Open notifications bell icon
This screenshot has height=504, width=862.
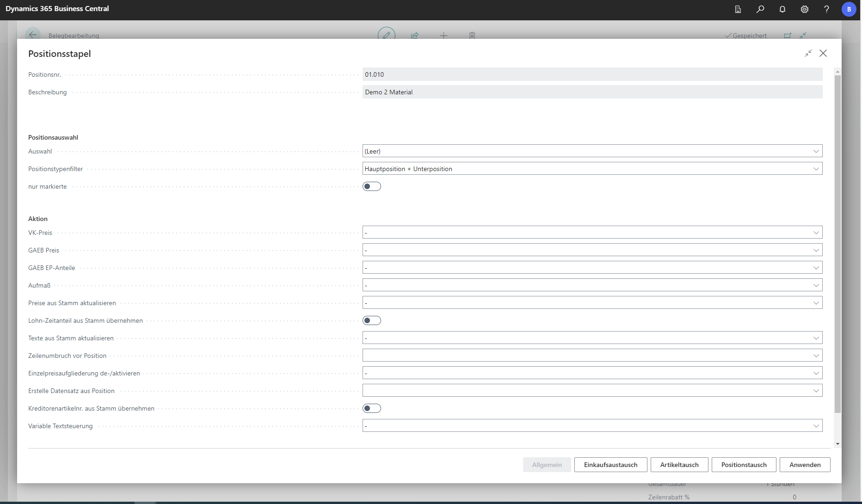782,9
